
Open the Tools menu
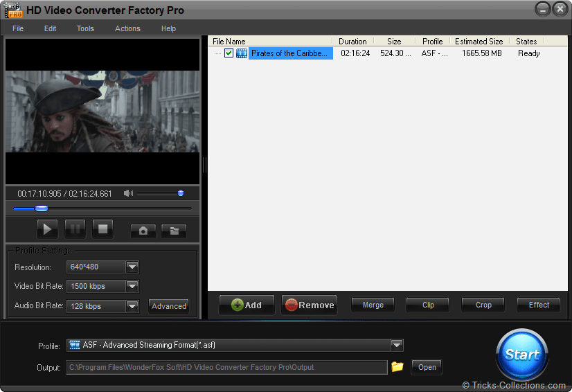point(85,28)
